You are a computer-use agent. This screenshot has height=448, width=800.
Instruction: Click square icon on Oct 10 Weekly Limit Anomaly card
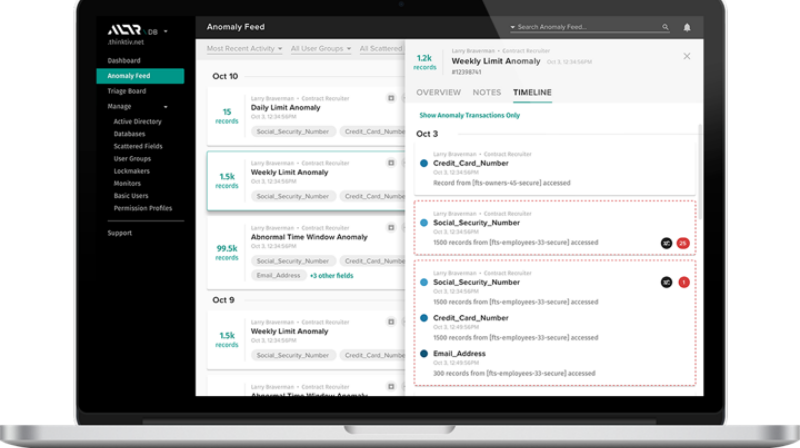[391, 163]
